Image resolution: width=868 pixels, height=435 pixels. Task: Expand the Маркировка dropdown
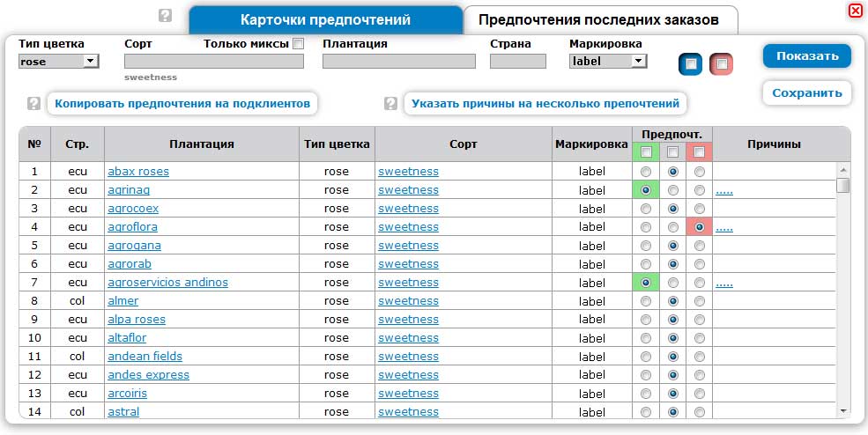[x=639, y=62]
